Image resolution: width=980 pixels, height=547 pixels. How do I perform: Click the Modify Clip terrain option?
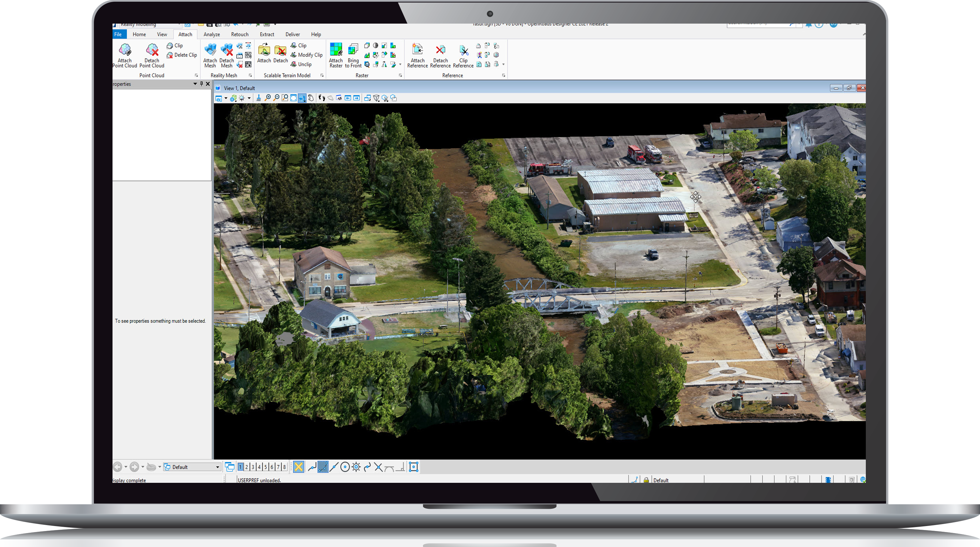click(x=307, y=55)
